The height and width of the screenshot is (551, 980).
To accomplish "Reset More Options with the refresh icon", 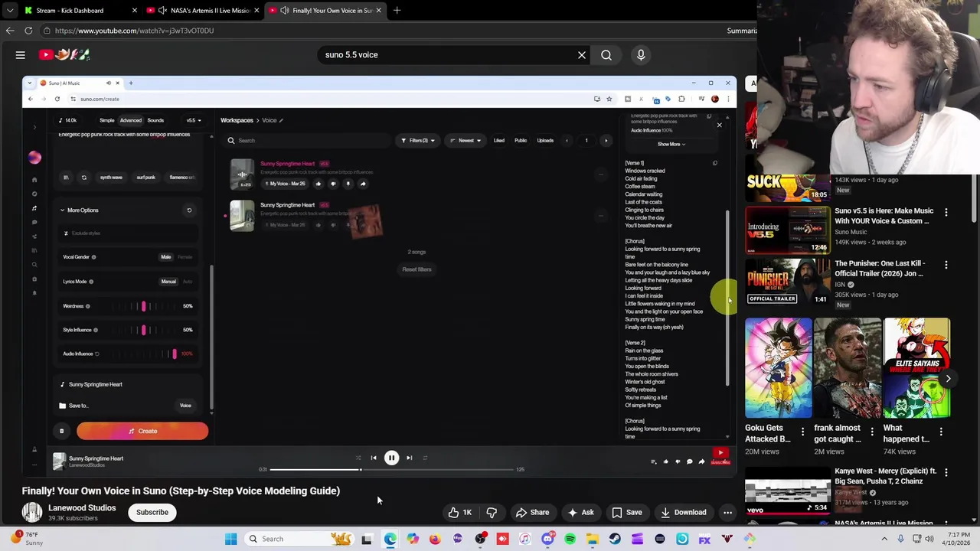I will (x=189, y=210).
